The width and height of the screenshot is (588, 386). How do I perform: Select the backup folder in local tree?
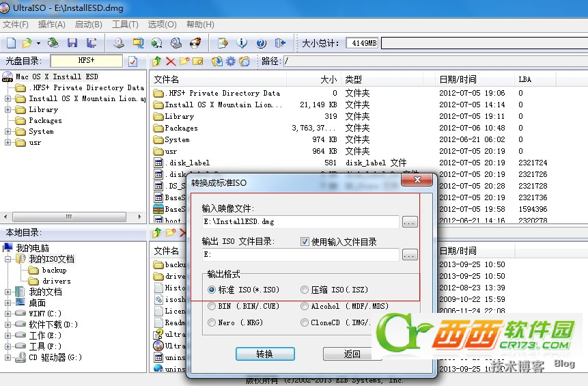pos(55,270)
